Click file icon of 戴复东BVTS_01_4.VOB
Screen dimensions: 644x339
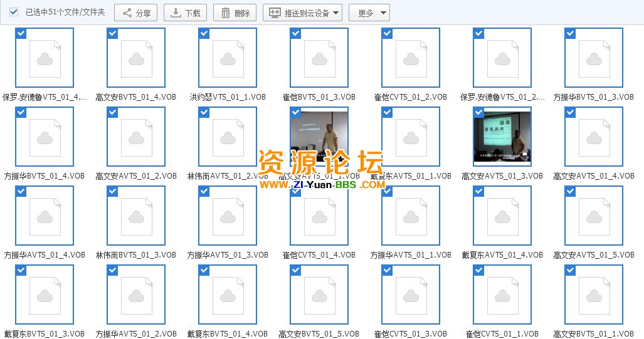tap(228, 295)
